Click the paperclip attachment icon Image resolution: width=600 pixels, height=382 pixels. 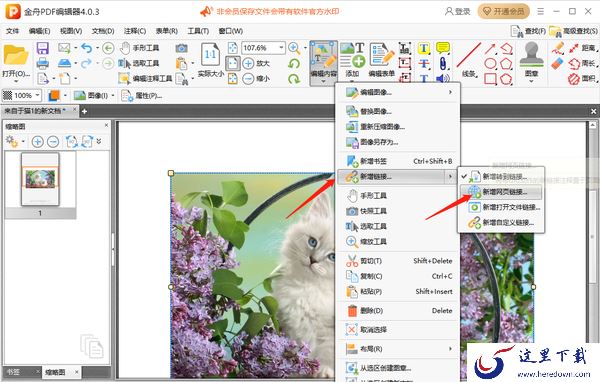click(443, 63)
